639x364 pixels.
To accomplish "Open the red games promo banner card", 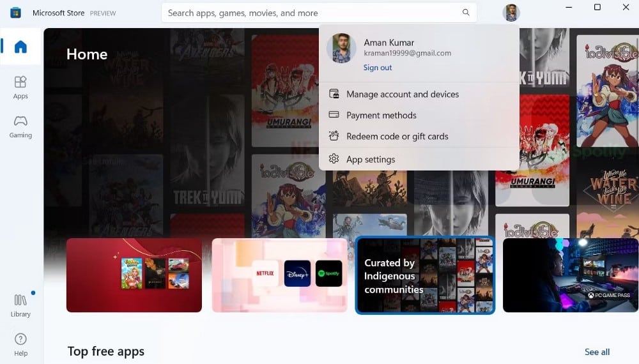I will point(134,275).
